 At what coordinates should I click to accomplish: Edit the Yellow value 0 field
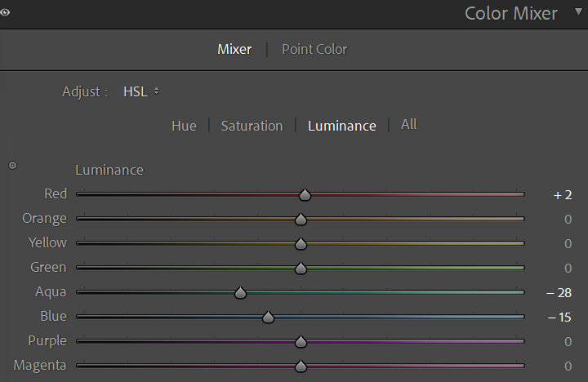coord(568,244)
